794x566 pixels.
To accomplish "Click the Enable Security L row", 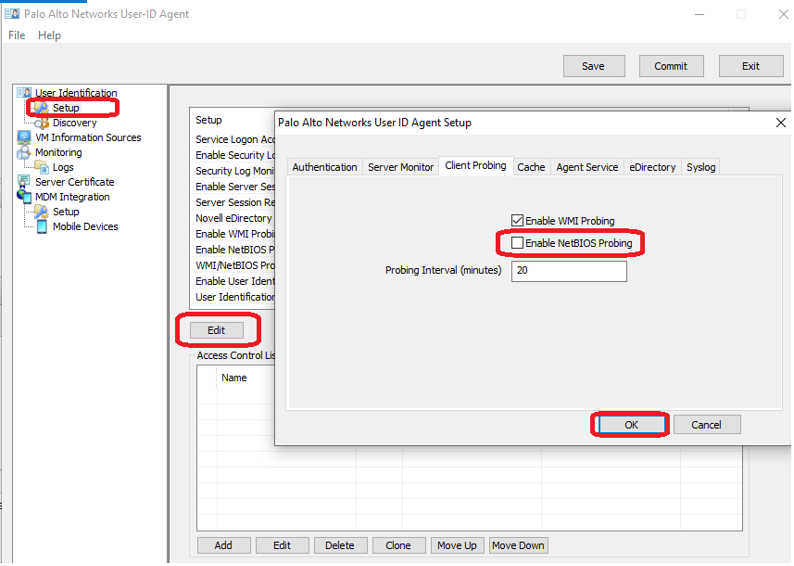I will pyautogui.click(x=234, y=155).
